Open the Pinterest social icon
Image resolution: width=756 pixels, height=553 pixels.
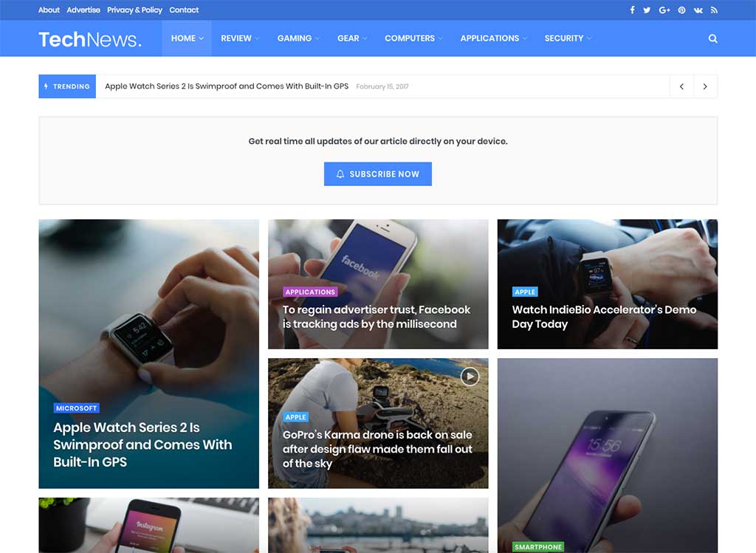coord(681,10)
